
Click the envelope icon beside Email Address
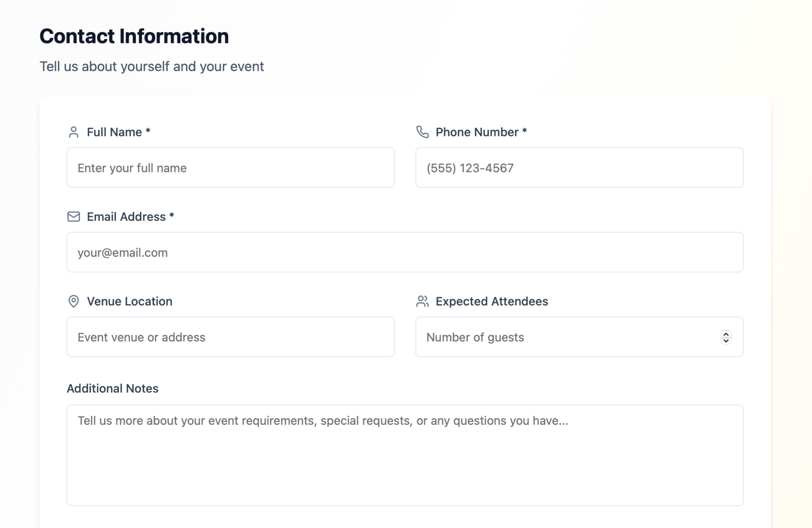74,217
